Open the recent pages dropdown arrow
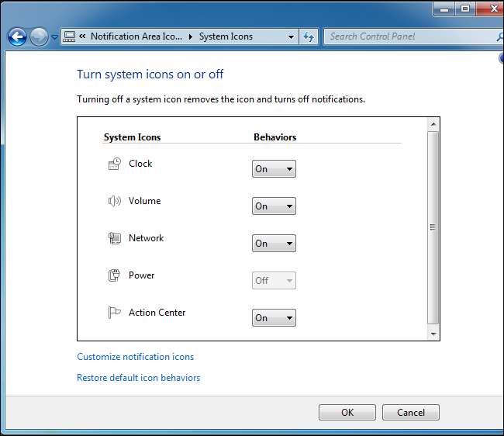Viewport: 504px width, 436px height. (x=54, y=36)
